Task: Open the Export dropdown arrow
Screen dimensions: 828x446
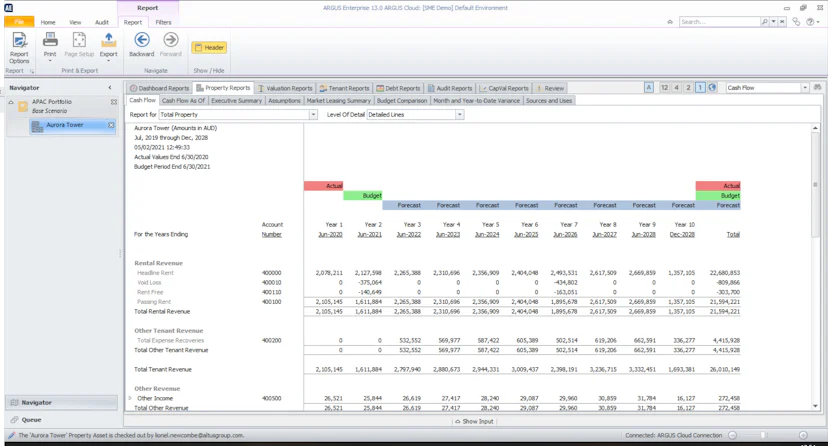Action: point(108,61)
